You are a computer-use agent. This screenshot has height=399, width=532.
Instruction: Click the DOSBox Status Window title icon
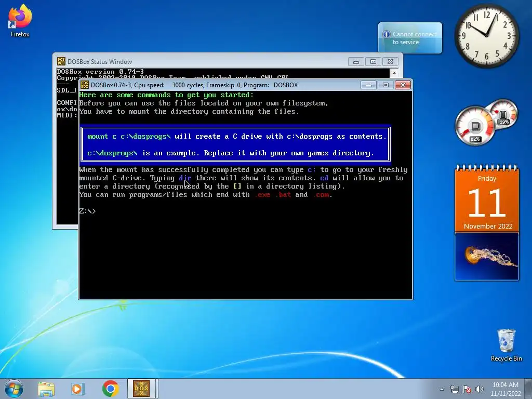click(61, 61)
